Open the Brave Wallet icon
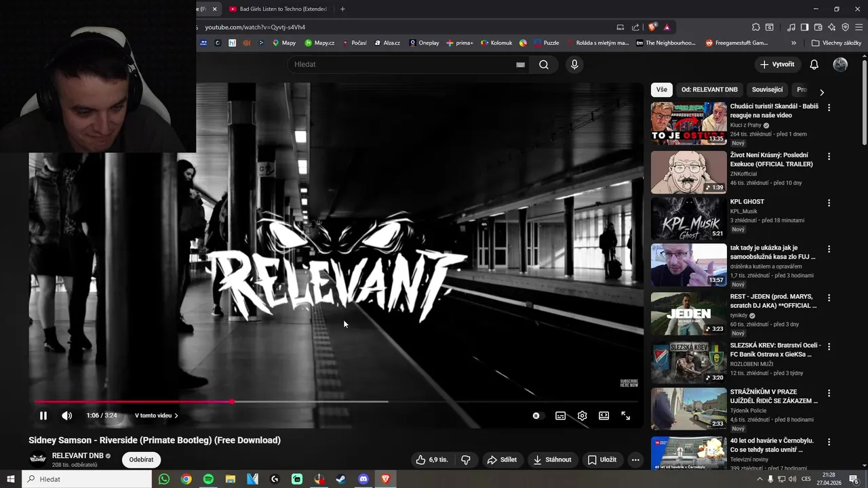The width and height of the screenshot is (868, 488). tap(818, 27)
